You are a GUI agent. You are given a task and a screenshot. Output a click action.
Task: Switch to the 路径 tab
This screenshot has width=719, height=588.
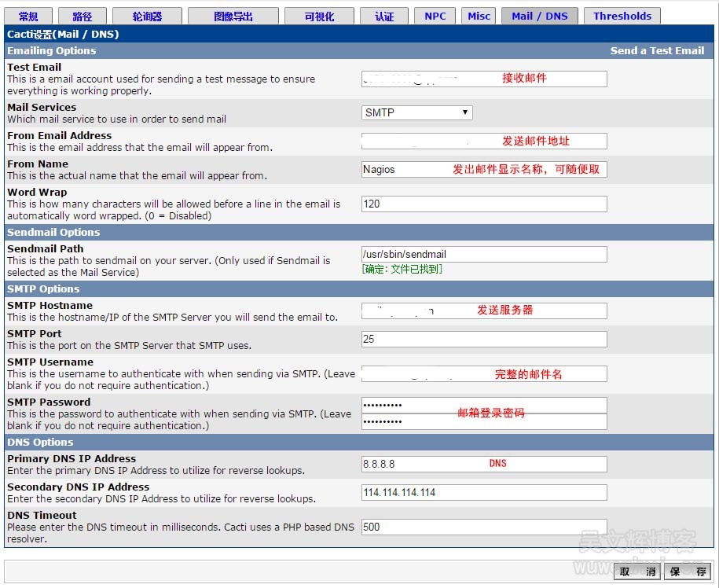82,17
